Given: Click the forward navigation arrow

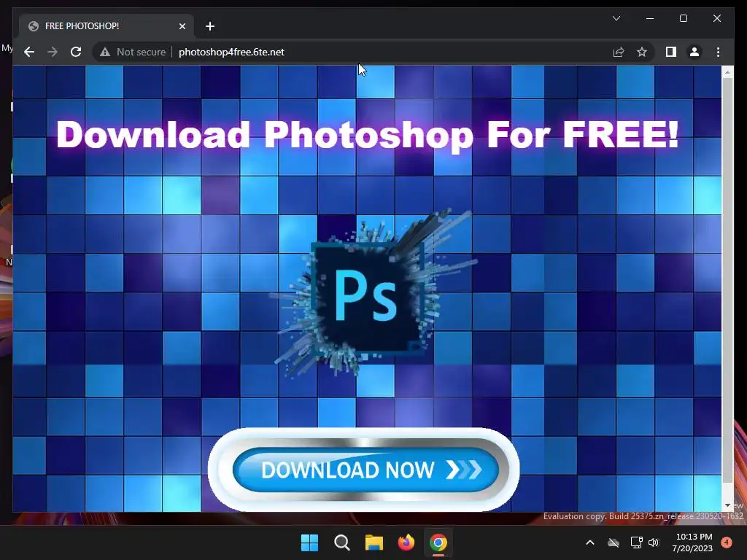Looking at the screenshot, I should coord(53,52).
